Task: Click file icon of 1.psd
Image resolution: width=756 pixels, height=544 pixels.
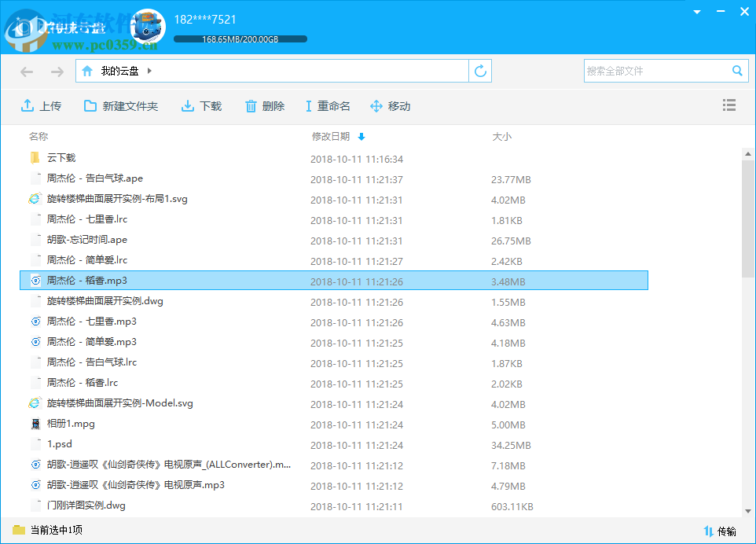Action: 35,443
